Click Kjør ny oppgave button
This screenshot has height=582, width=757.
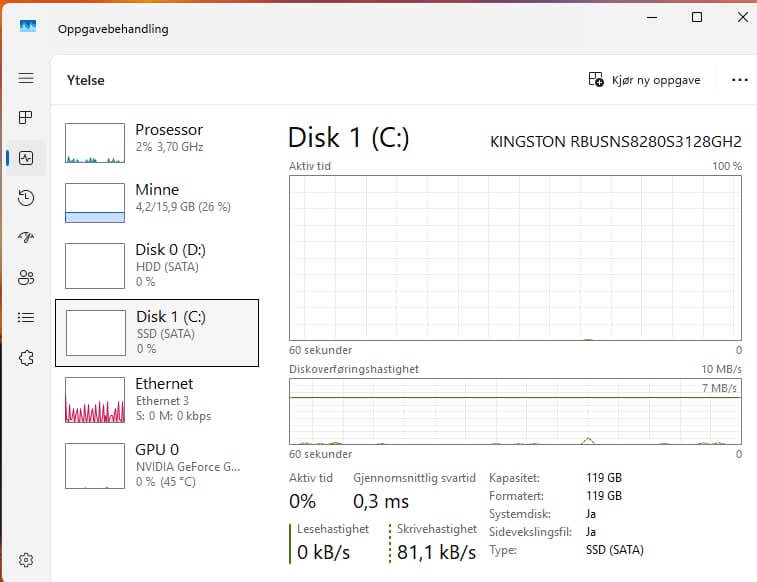click(x=645, y=80)
